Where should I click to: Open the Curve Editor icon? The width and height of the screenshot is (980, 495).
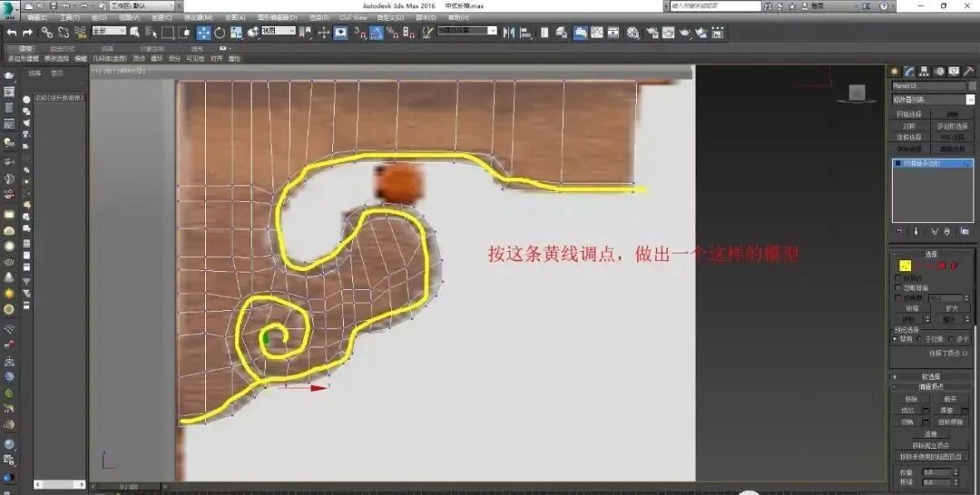pos(597,33)
